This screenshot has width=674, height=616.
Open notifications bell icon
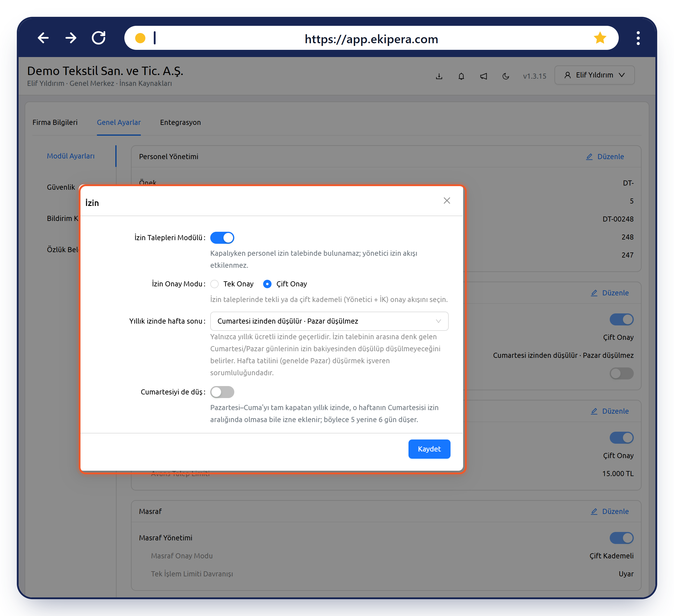461,76
